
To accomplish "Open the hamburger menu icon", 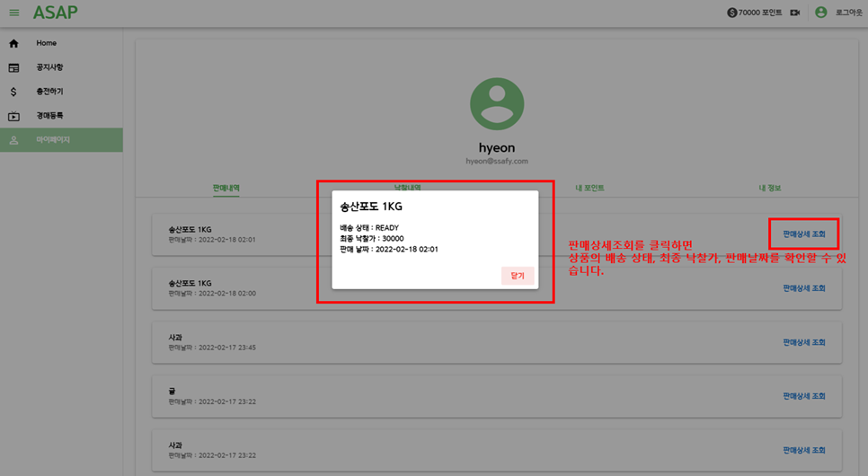I will [13, 13].
